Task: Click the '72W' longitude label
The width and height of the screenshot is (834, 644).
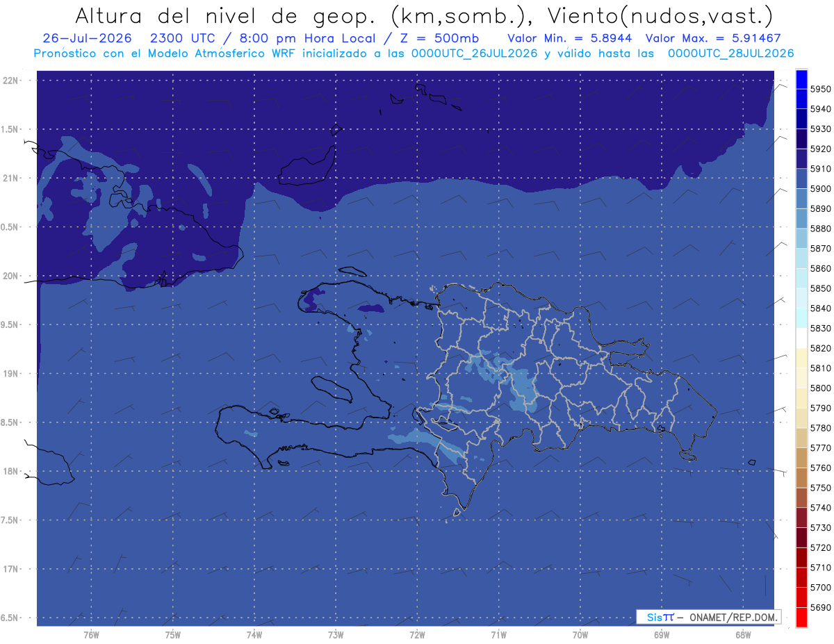Action: [417, 635]
